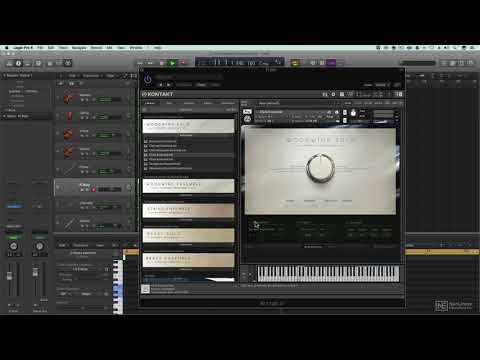This screenshot has width=480, height=360.
Task: Open the tracks area View dropdown
Action: [110, 76]
